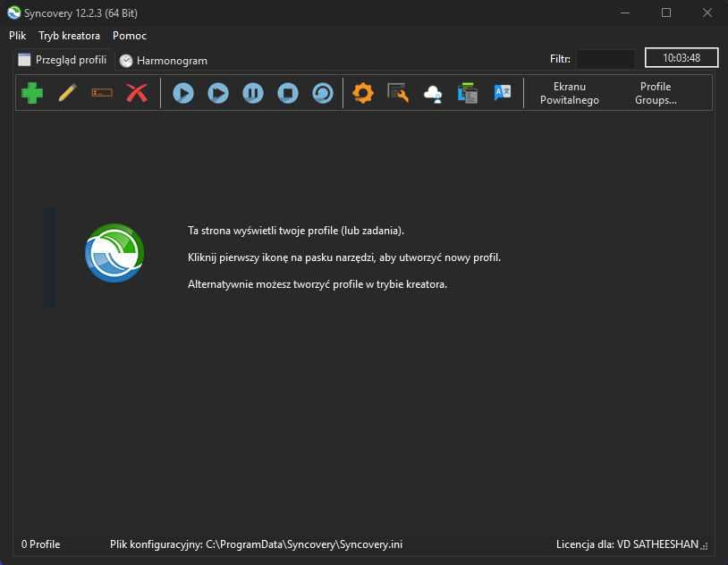Image resolution: width=728 pixels, height=565 pixels.
Task: Edit profile using the pencil icon
Action: 67,93
